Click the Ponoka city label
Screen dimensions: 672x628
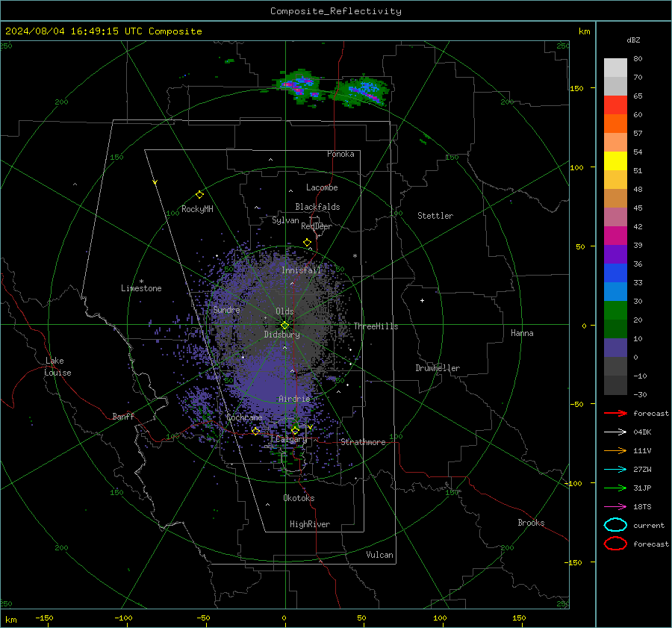click(x=340, y=154)
